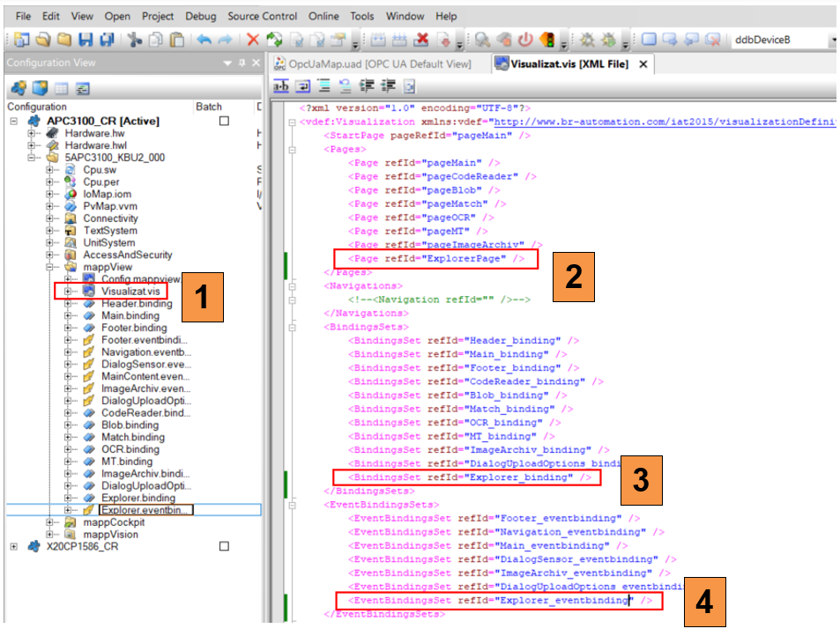Click the magnifier search icon in the toolbar

point(482,40)
